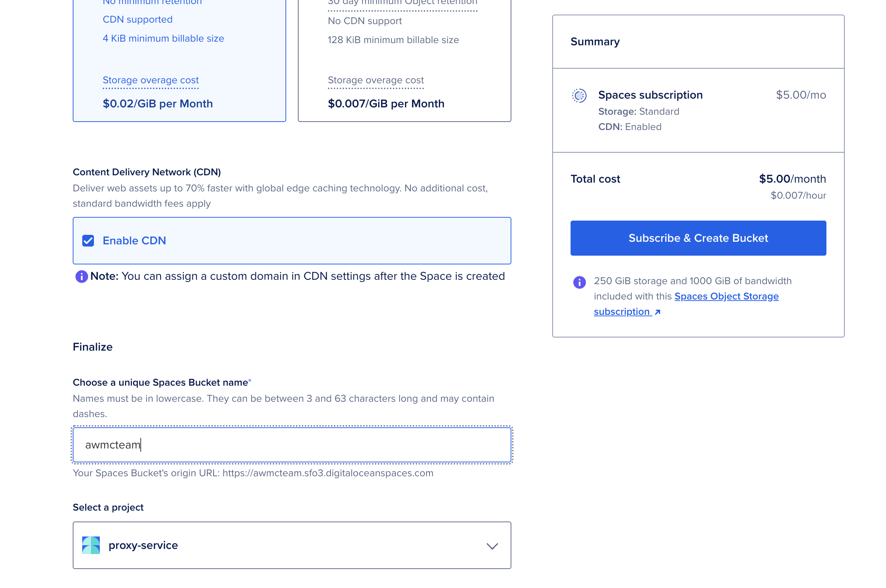Click the Total cost $5.00/month amount
The width and height of the screenshot is (886, 588).
(792, 179)
